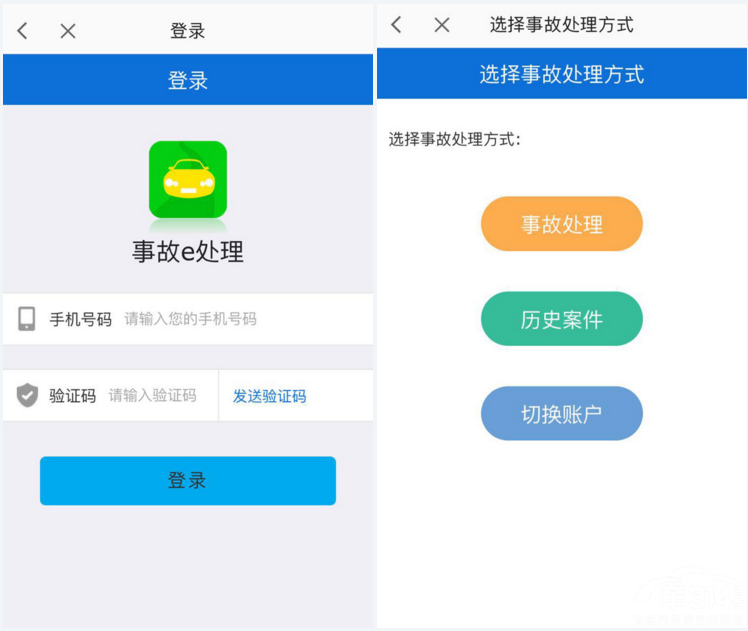This screenshot has width=748, height=631.
Task: Tap the blue 选择事故处理方式 header banner
Action: click(562, 73)
